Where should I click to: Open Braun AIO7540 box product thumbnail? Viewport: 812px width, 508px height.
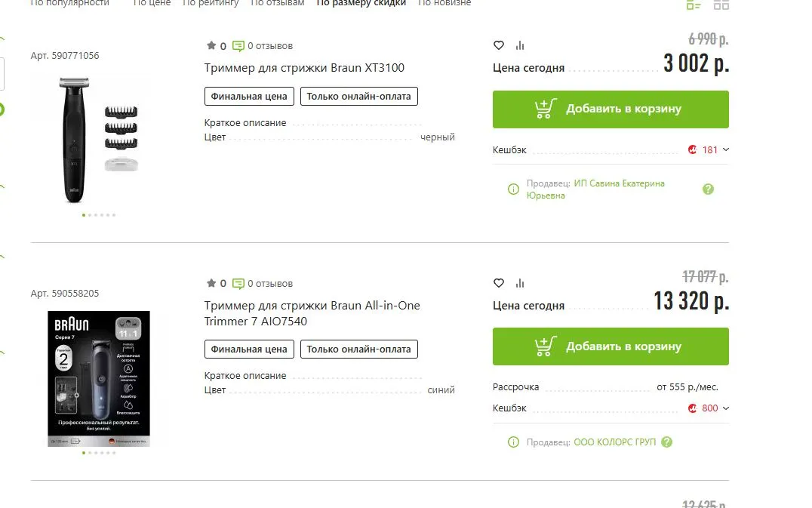click(99, 379)
